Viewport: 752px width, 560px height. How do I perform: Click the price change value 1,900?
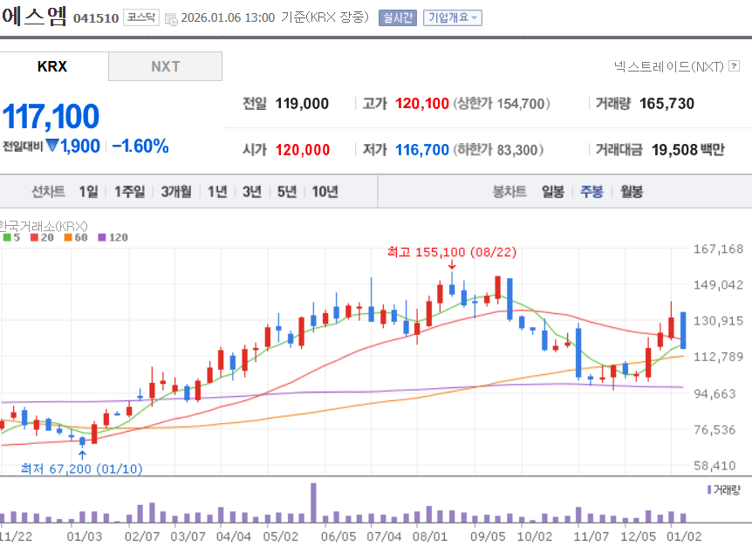pos(80,147)
